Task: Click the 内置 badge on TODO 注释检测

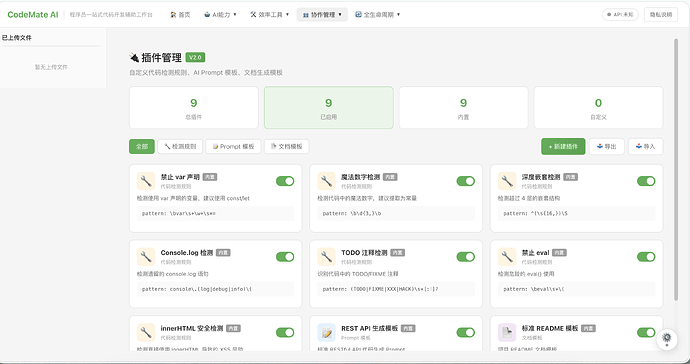Action: coord(397,253)
